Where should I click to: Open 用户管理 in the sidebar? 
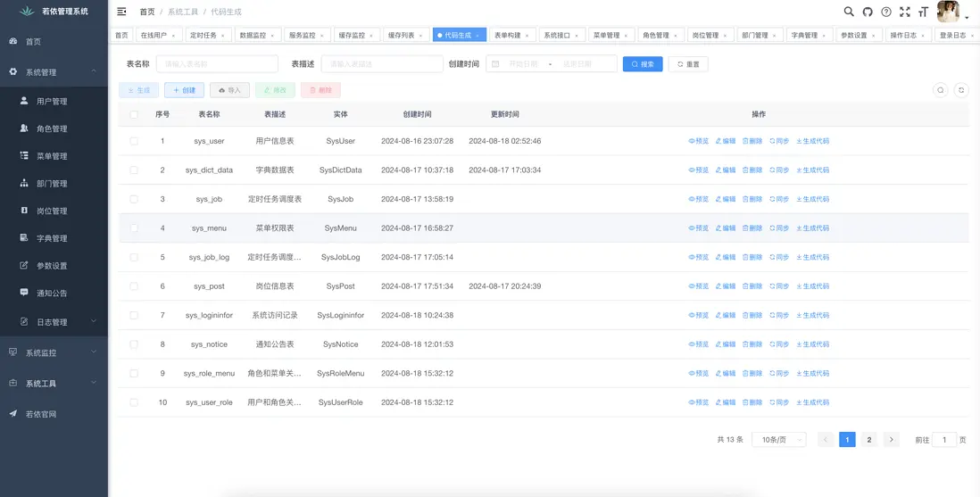point(52,102)
